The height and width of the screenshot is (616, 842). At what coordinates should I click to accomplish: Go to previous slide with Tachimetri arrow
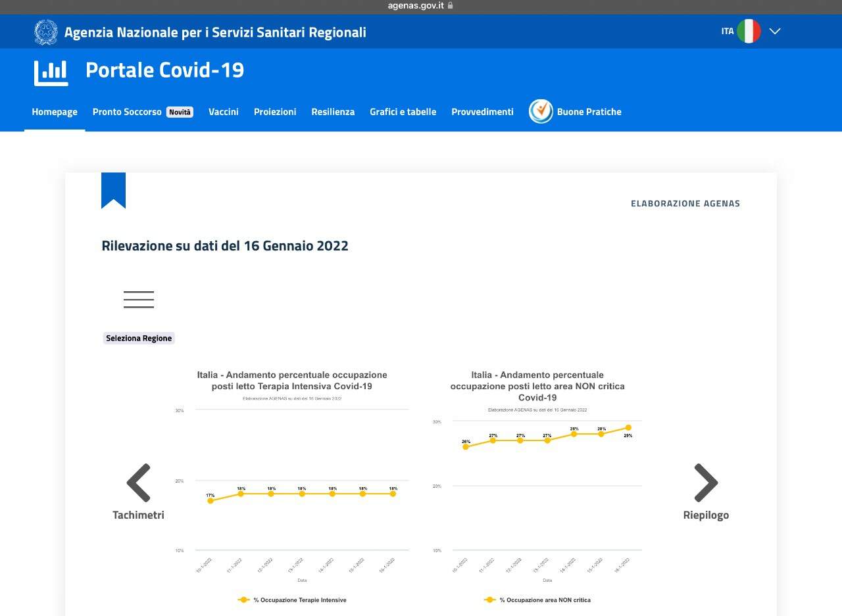tap(139, 483)
